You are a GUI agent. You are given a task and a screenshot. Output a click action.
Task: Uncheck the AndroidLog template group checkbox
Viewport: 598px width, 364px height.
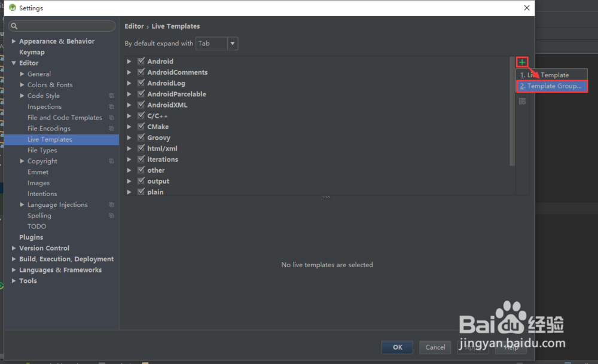(x=141, y=82)
